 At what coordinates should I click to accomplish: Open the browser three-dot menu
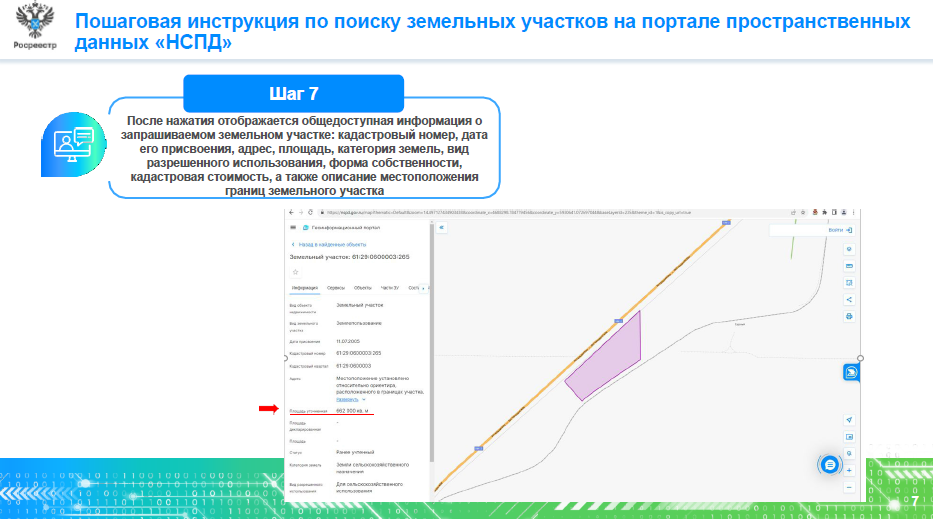(x=853, y=212)
